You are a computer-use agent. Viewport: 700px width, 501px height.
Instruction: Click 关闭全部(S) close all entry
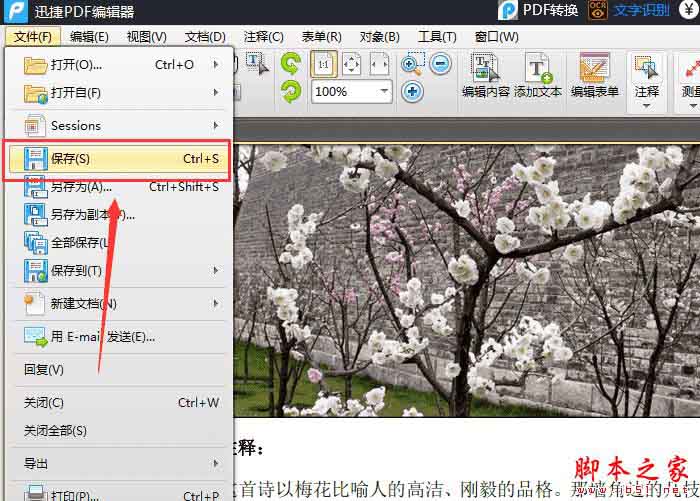click(x=56, y=431)
